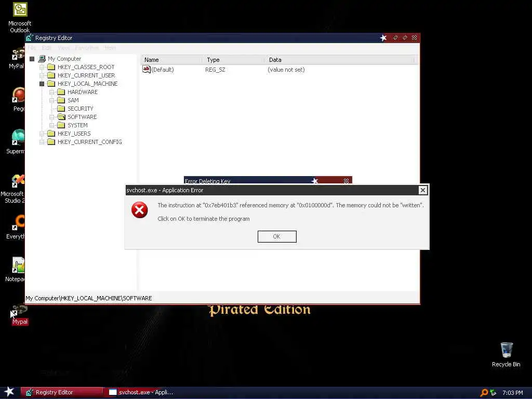Expand the HKEY_CURRENT_USER key

coord(42,75)
